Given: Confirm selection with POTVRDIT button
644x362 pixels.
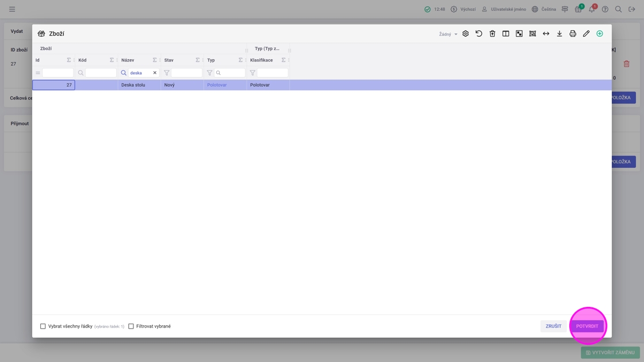Looking at the screenshot, I should pyautogui.click(x=587, y=326).
